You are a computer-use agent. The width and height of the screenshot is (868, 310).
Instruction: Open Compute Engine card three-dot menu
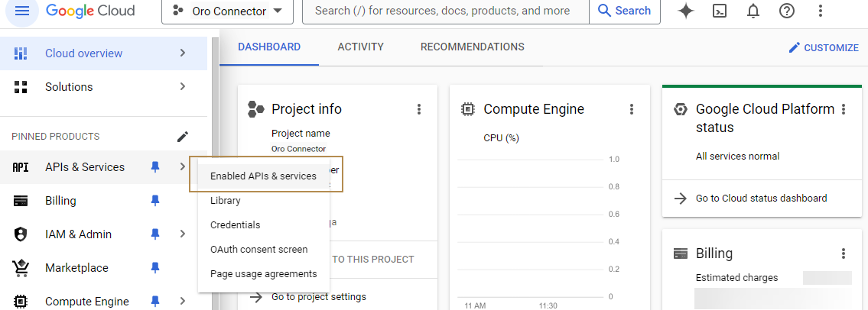pos(632,109)
